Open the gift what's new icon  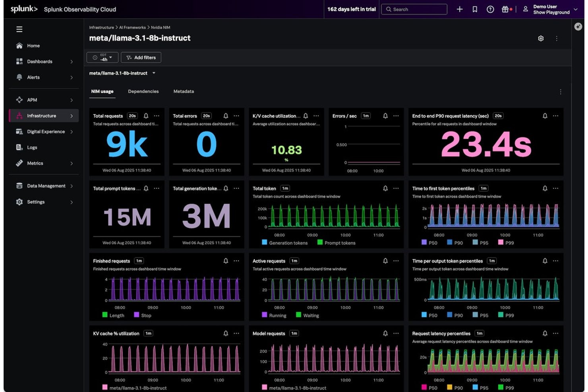click(x=505, y=9)
